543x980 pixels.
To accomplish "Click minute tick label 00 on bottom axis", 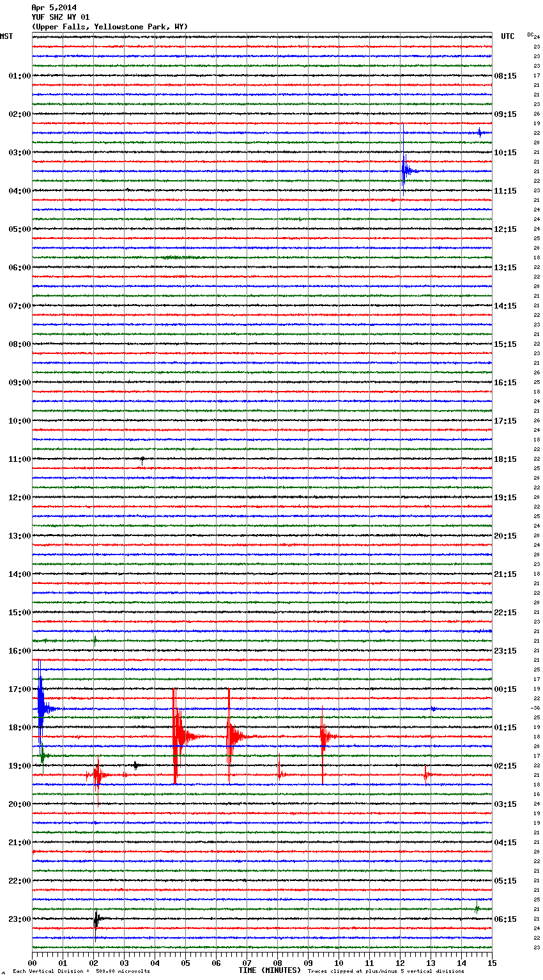I will (33, 963).
